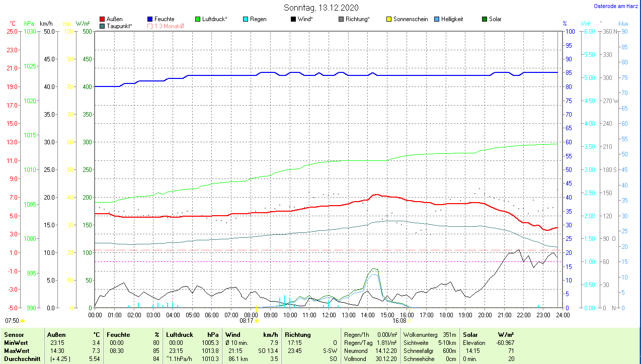Click the black Wind legend square

(x=293, y=19)
